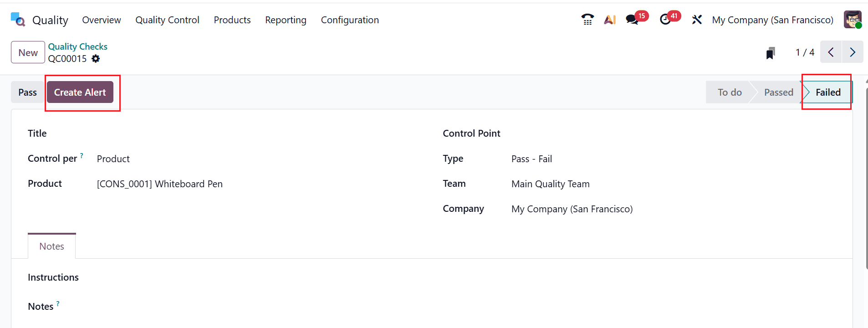
Task: Click the bookmark icon near pager
Action: click(x=771, y=53)
